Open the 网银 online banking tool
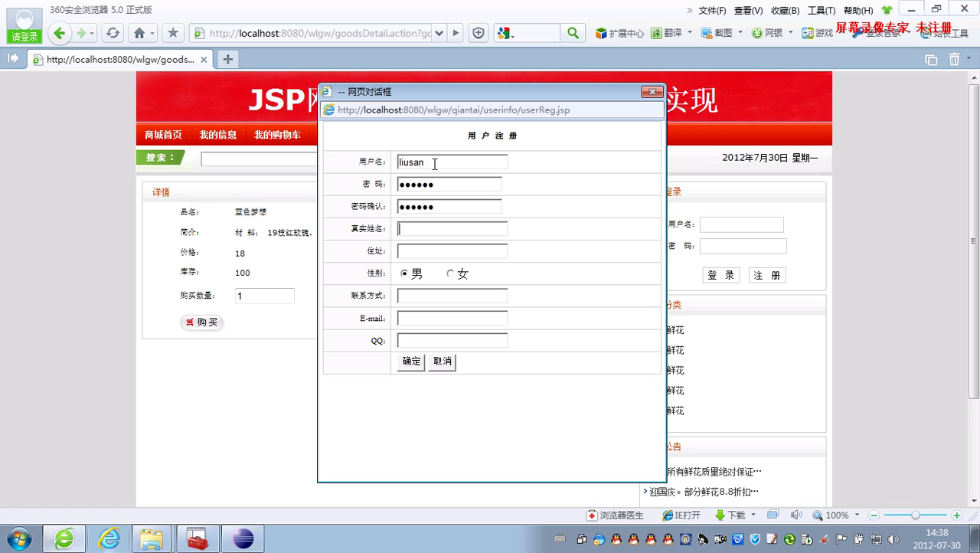The height and width of the screenshot is (553, 980). [x=767, y=33]
